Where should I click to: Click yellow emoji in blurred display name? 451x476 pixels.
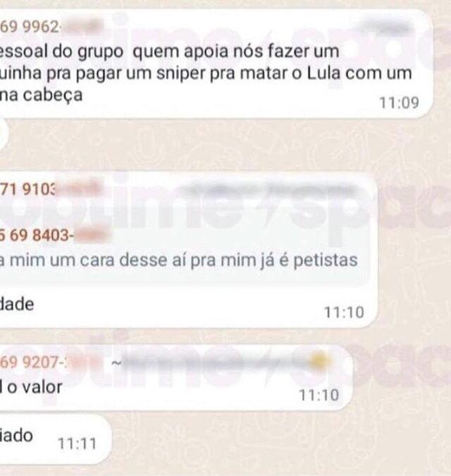tap(319, 360)
